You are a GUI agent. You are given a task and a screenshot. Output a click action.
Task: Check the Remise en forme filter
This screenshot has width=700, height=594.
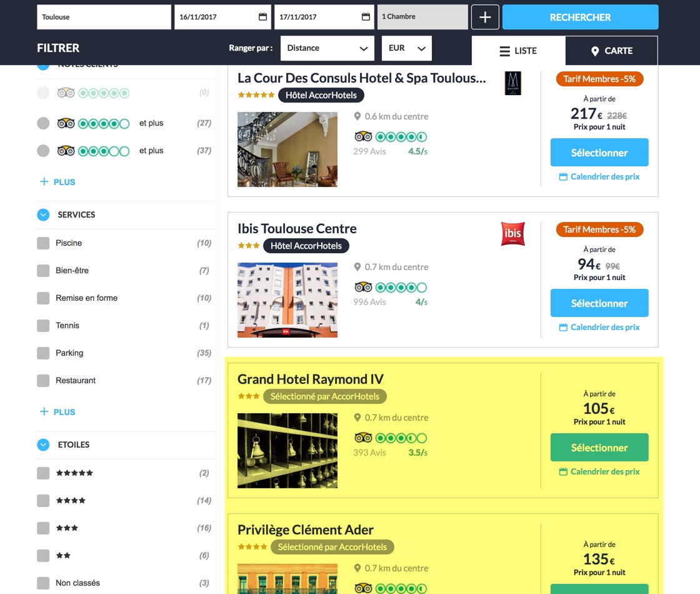click(x=43, y=298)
